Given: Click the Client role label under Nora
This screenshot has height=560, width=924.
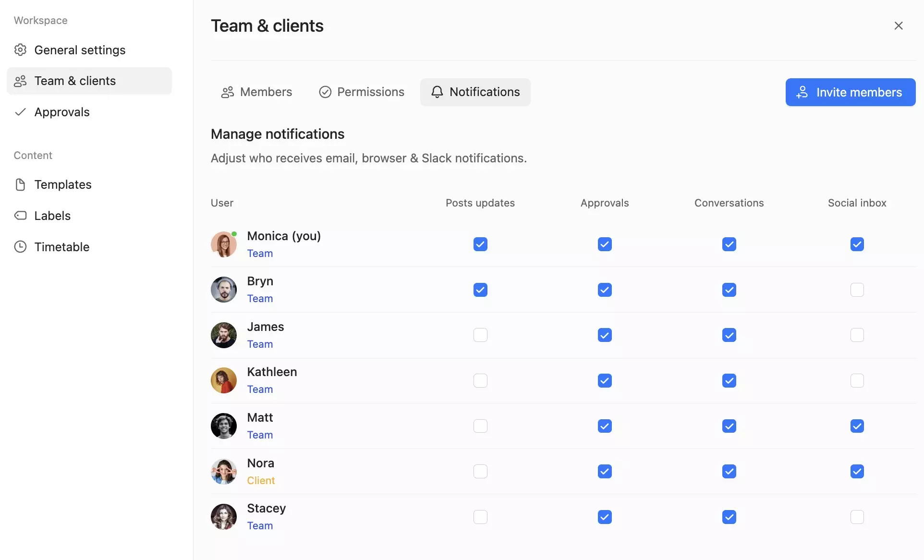Looking at the screenshot, I should [261, 481].
